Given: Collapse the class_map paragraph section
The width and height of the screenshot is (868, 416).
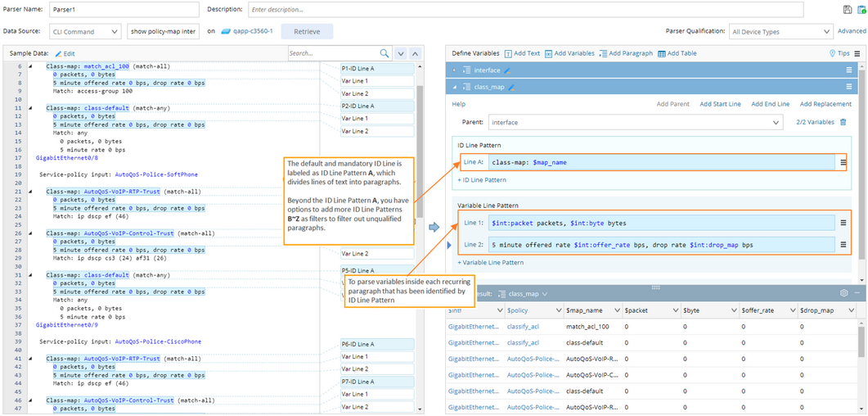Looking at the screenshot, I should pos(454,87).
